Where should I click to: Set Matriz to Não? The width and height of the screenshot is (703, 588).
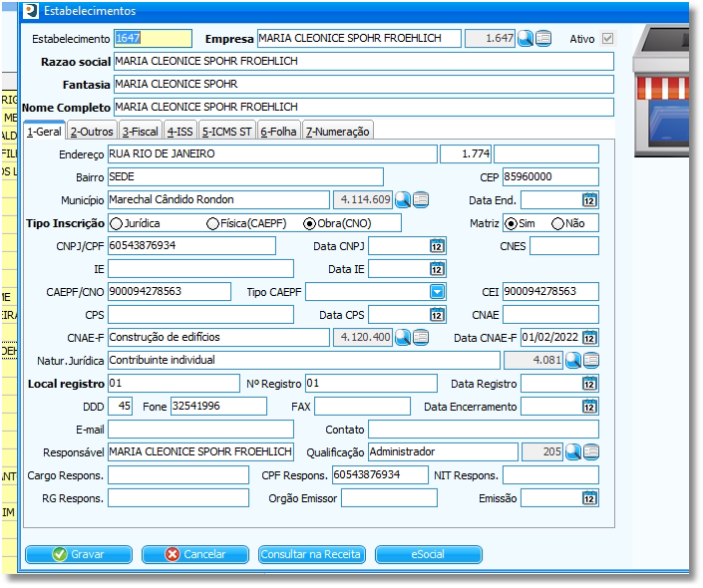(557, 223)
